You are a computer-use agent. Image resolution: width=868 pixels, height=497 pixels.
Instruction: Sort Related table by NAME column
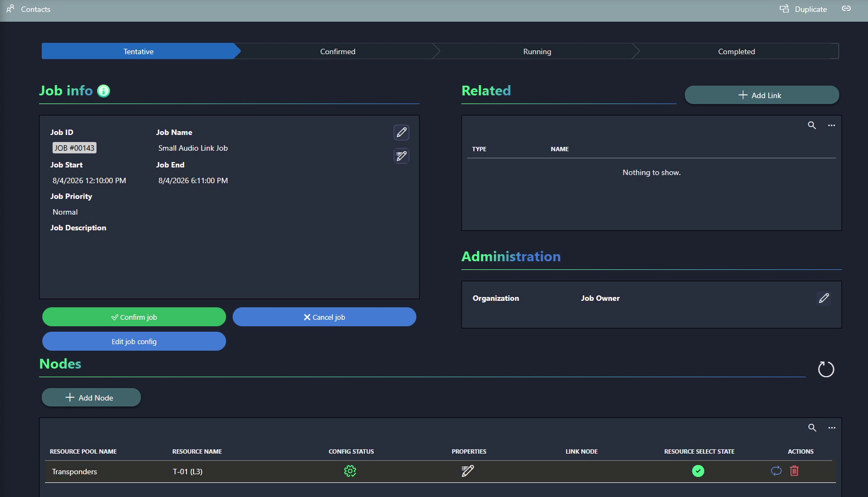[560, 149]
